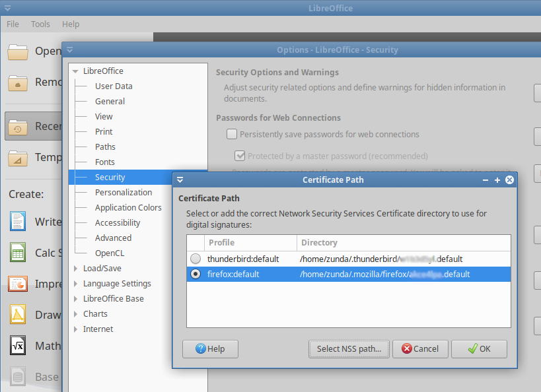The image size is (541, 392).
Task: Confirm with OK in Certificate Path dialog
Action: [x=480, y=349]
